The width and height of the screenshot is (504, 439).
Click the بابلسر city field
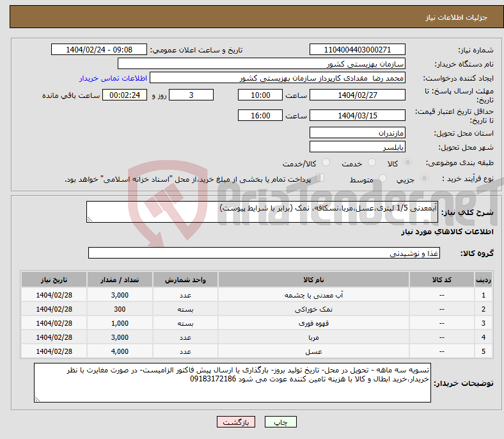point(357,147)
